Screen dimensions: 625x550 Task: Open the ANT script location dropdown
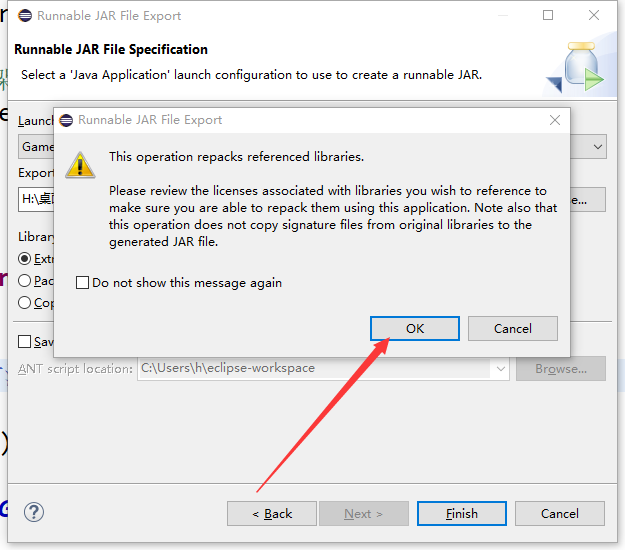click(501, 369)
